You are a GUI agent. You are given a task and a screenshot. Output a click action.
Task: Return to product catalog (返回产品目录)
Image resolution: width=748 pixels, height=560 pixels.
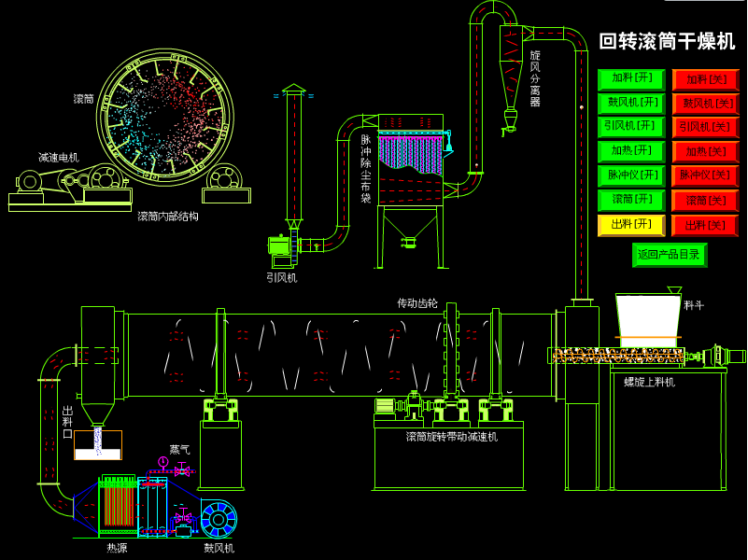pos(669,255)
